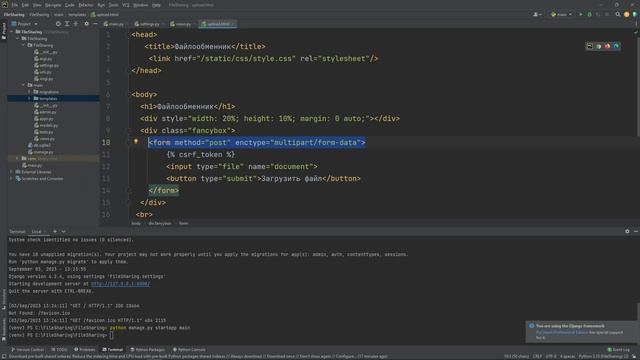Open Terminal panel settings gear
640x360 pixels.
coord(627,231)
